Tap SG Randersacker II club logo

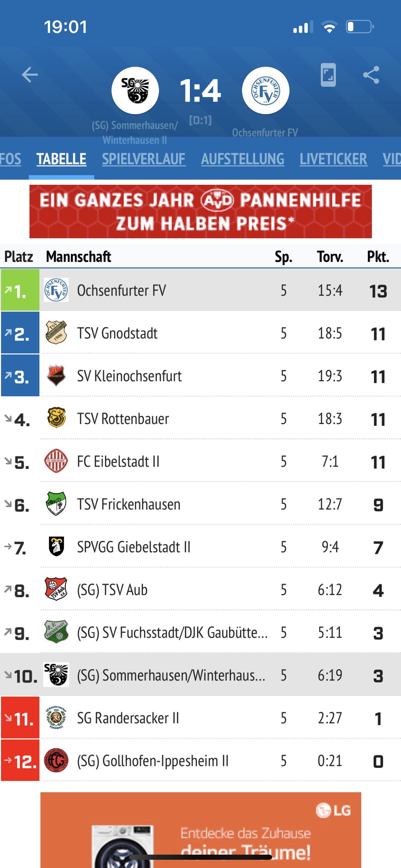(56, 718)
